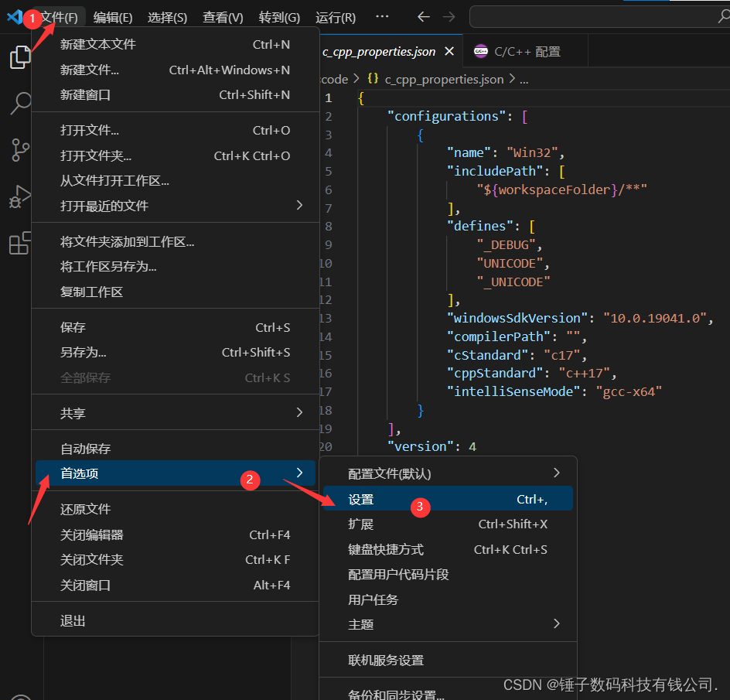This screenshot has width=730, height=700.
Task: Open the Extensions view icon
Action: [19, 244]
